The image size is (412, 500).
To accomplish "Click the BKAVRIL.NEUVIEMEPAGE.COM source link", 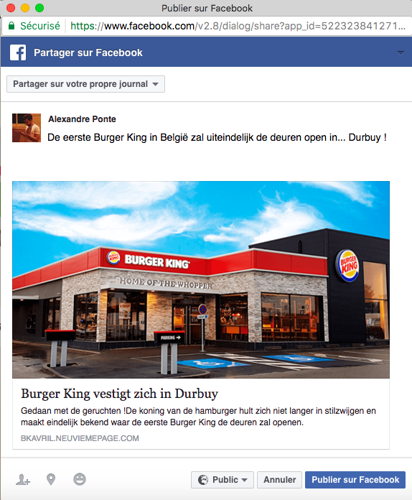I will [80, 438].
